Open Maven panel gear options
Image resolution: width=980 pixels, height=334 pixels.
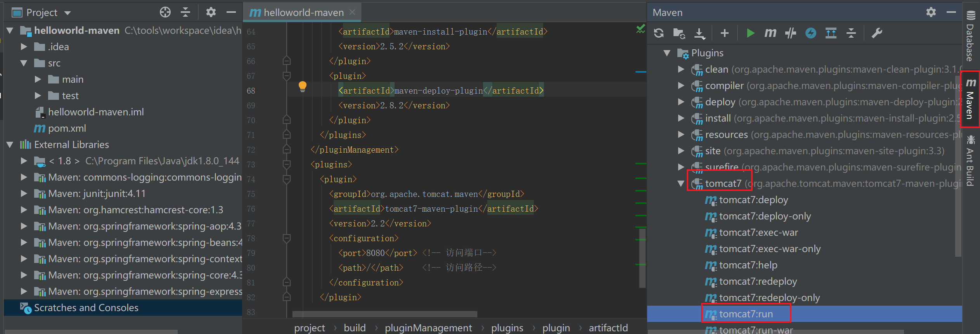[x=931, y=12]
